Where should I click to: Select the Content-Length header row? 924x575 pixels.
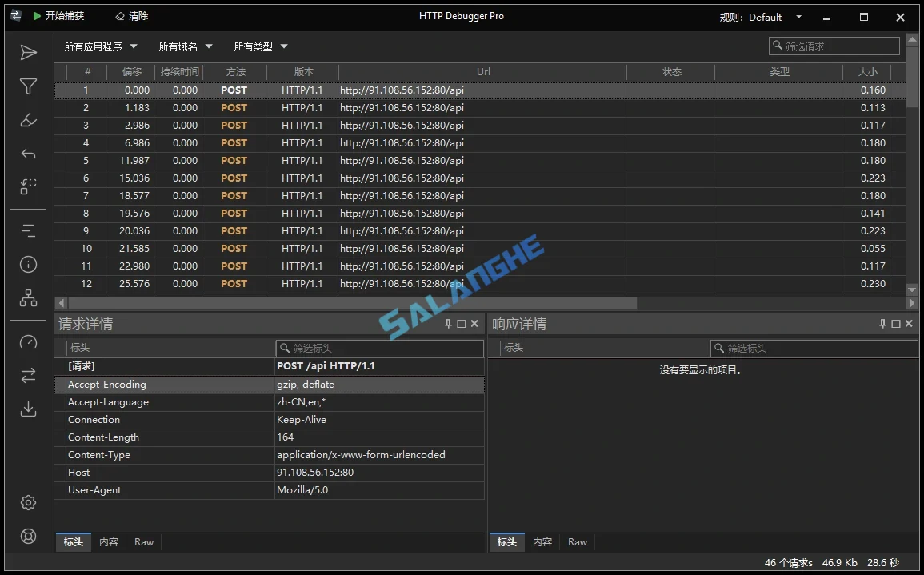270,437
